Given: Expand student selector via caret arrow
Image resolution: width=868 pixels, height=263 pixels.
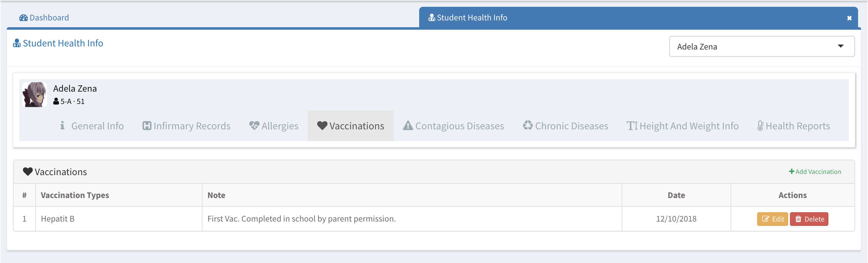Looking at the screenshot, I should tap(840, 46).
